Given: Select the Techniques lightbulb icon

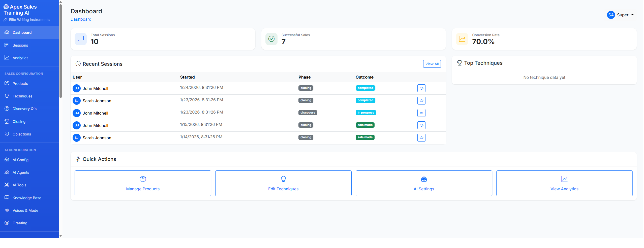Looking at the screenshot, I should (x=7, y=96).
